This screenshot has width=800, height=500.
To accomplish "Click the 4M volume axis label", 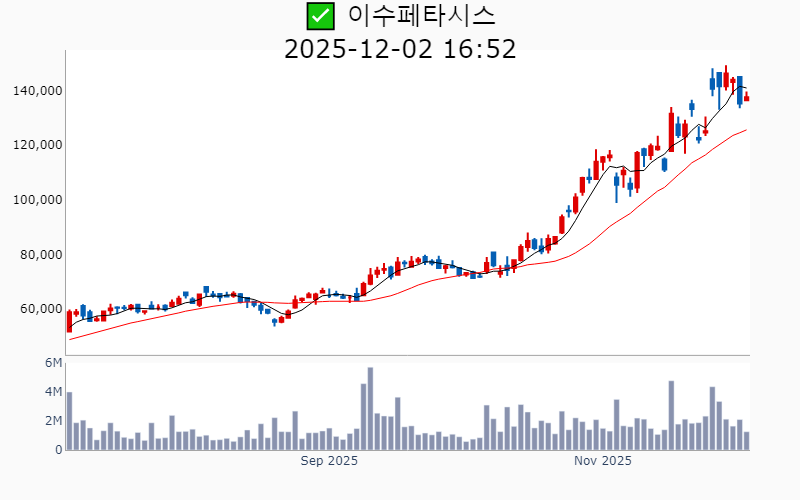I will tap(54, 391).
